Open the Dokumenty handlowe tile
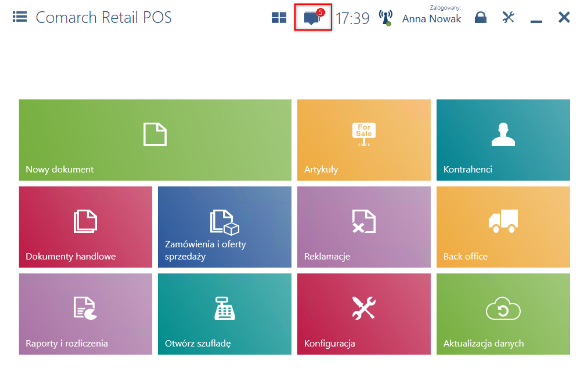Screen dimensions: 580x392 [85, 227]
